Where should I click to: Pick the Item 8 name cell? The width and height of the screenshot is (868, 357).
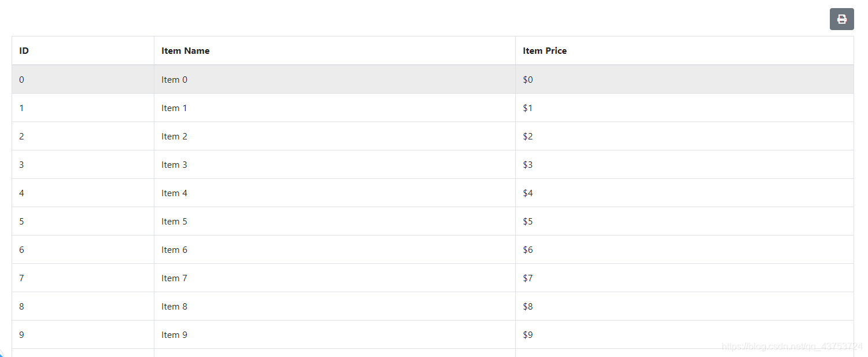(335, 307)
